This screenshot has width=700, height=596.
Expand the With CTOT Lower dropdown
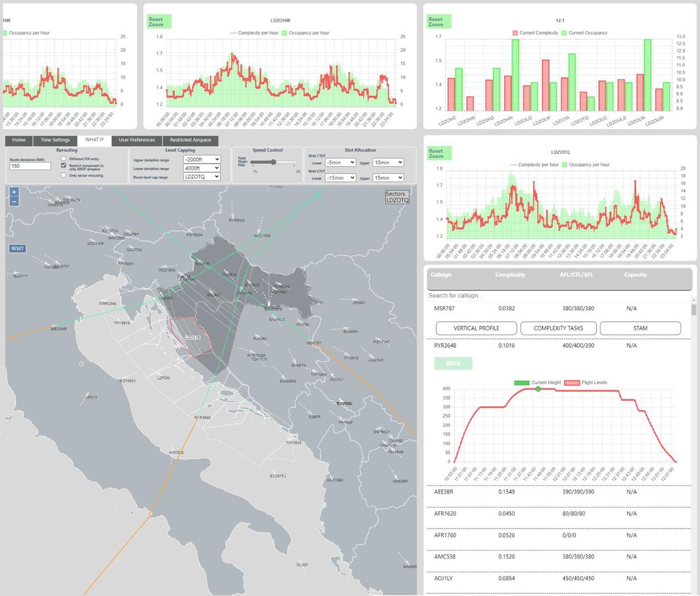click(x=340, y=163)
